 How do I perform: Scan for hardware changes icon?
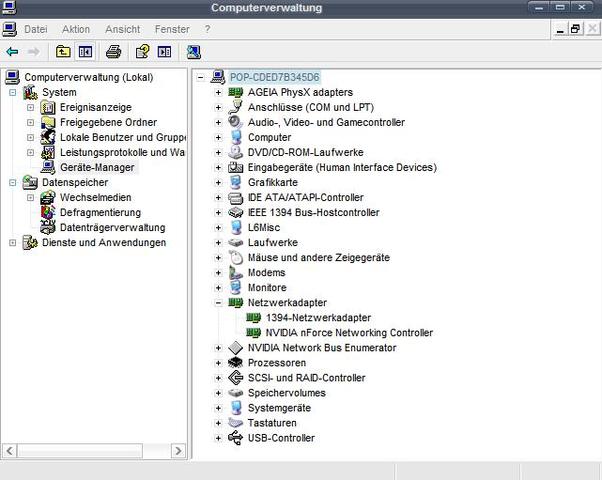(194, 52)
